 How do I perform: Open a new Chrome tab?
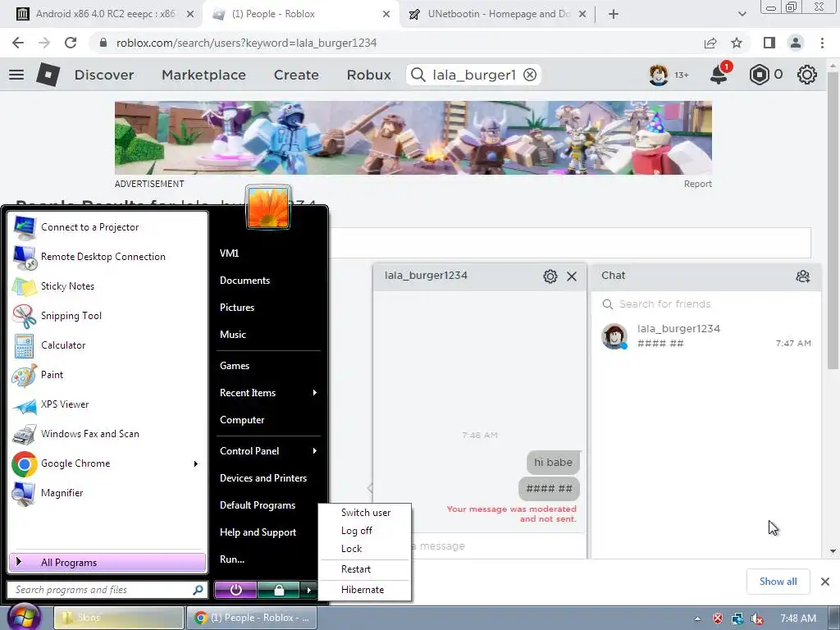(x=614, y=14)
